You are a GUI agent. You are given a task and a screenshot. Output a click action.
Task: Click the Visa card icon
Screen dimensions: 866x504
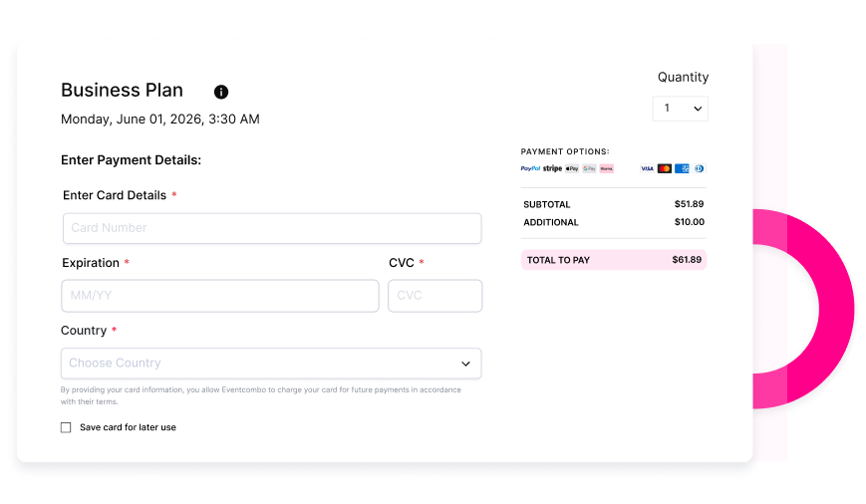(x=648, y=169)
